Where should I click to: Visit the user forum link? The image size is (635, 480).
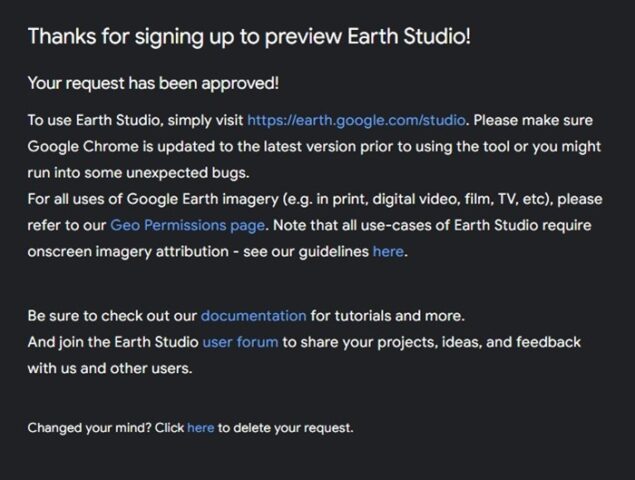coord(239,342)
